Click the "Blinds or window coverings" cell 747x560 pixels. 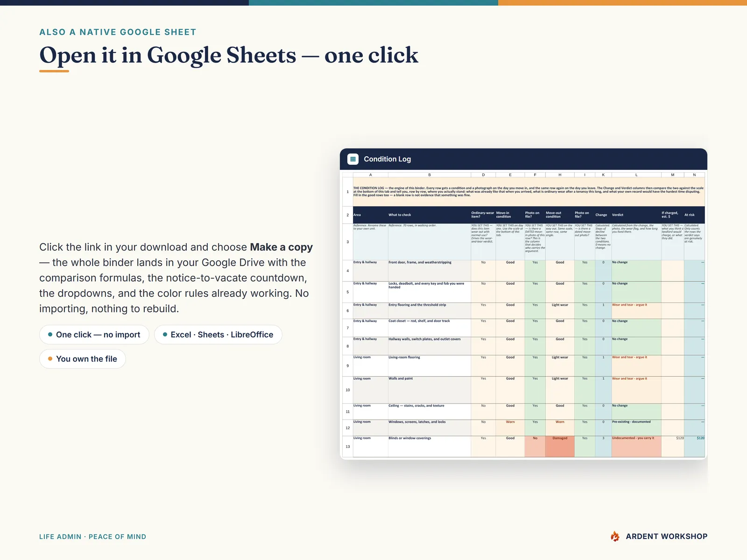tap(430, 447)
